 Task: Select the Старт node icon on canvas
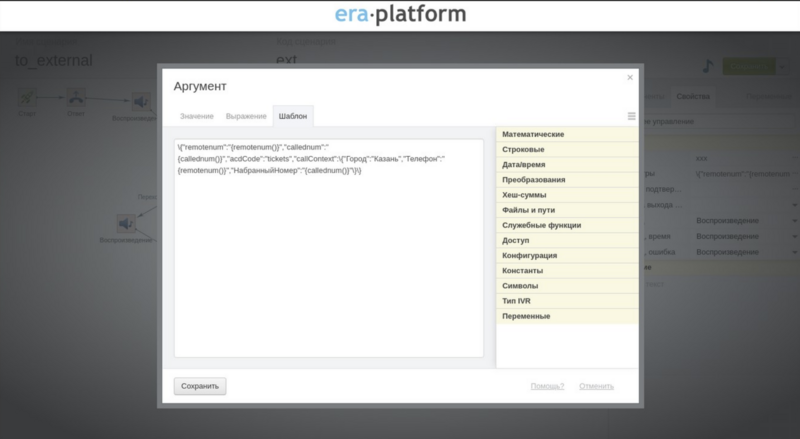[27, 97]
